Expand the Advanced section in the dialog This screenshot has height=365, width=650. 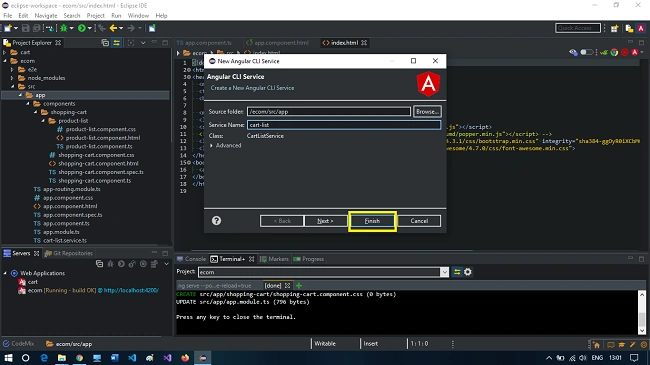coord(212,146)
